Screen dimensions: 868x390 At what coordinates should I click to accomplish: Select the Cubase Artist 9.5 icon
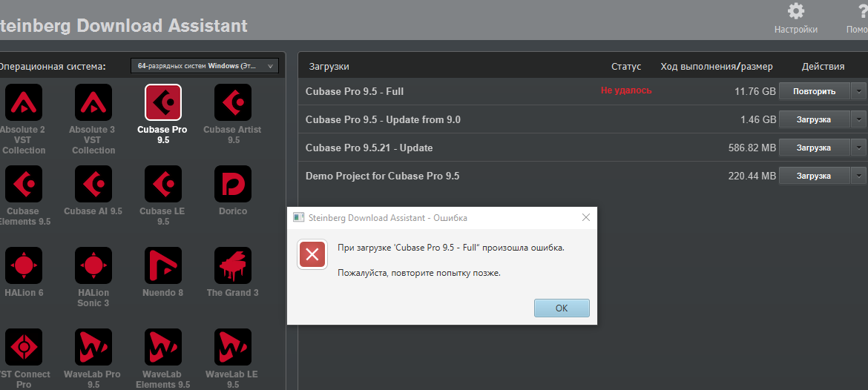click(232, 102)
